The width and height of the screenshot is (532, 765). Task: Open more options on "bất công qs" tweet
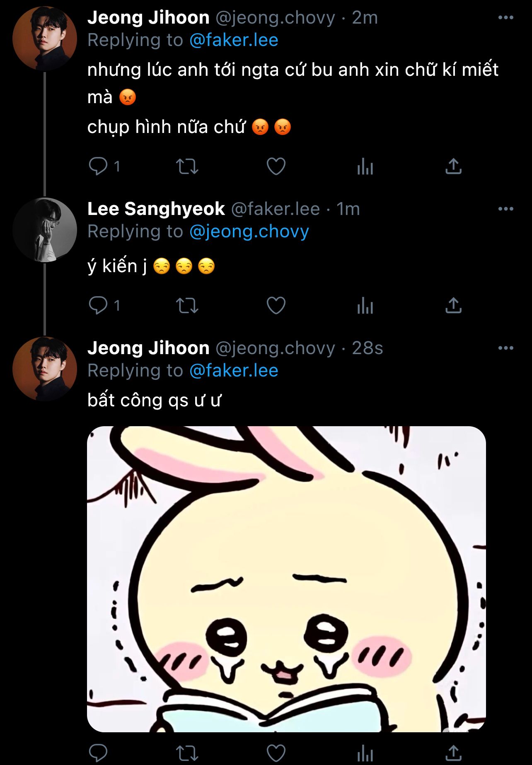pyautogui.click(x=505, y=348)
